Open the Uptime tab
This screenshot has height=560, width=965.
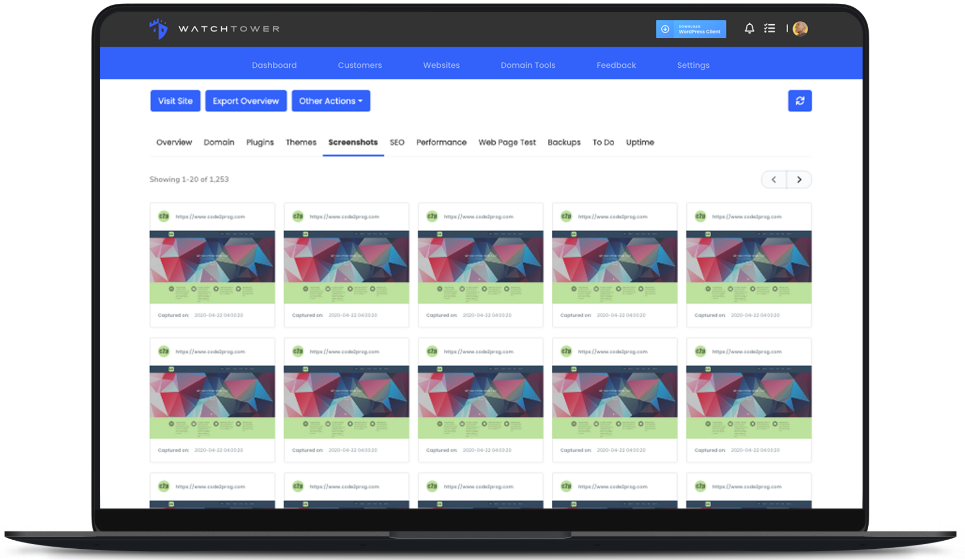click(639, 142)
